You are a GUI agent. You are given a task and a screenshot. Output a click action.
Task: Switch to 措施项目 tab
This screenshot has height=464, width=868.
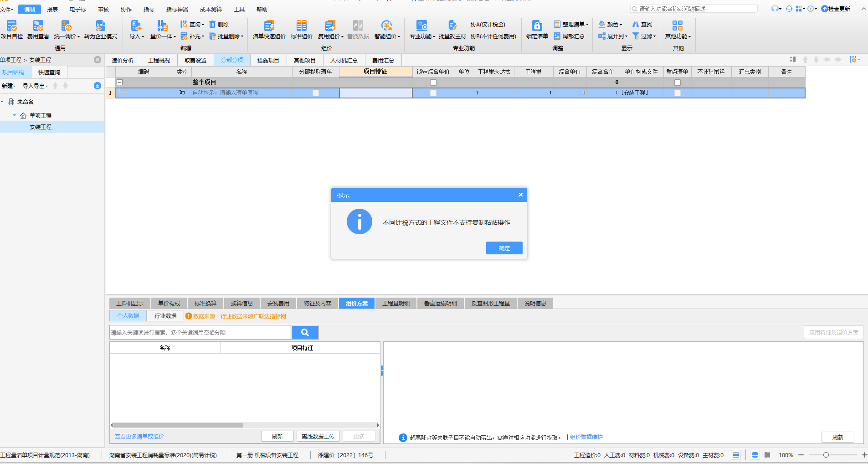pyautogui.click(x=268, y=60)
